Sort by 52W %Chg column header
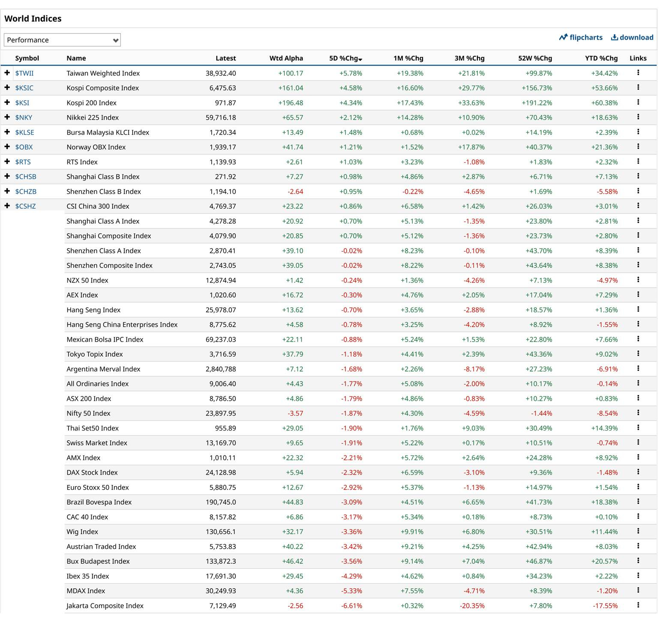672x617 pixels. (x=535, y=58)
